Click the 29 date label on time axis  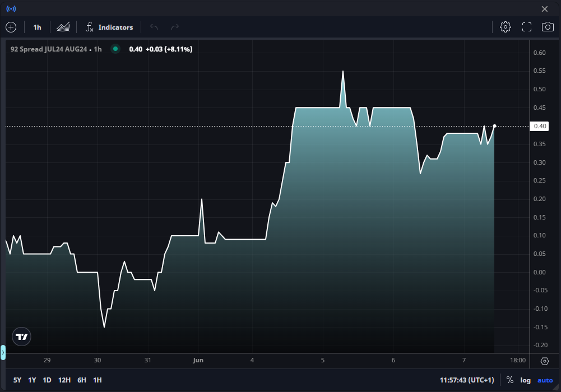[47, 360]
